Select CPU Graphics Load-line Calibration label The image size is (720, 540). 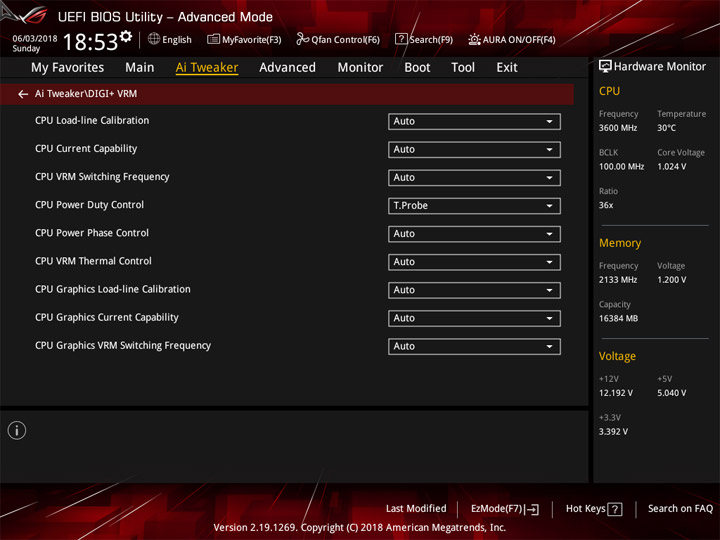(112, 289)
